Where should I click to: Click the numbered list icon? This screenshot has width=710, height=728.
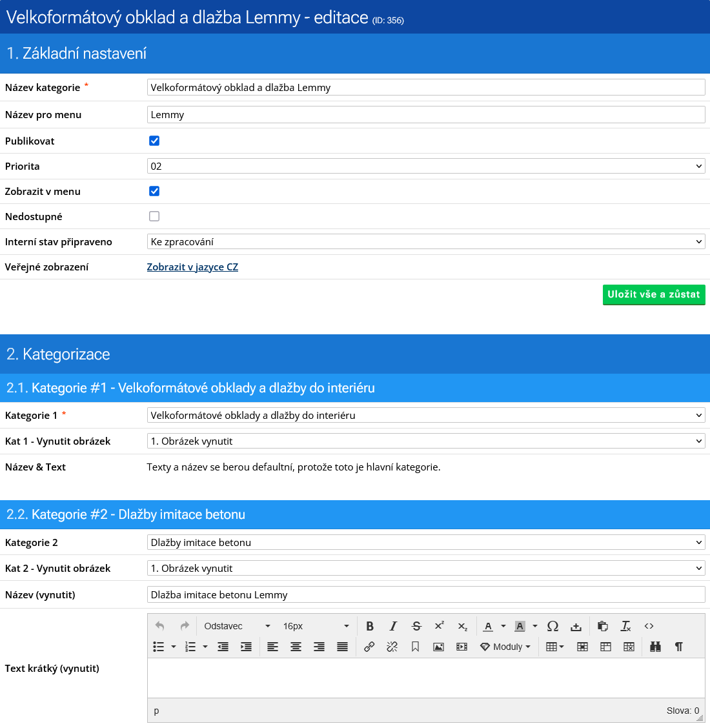[x=190, y=647]
